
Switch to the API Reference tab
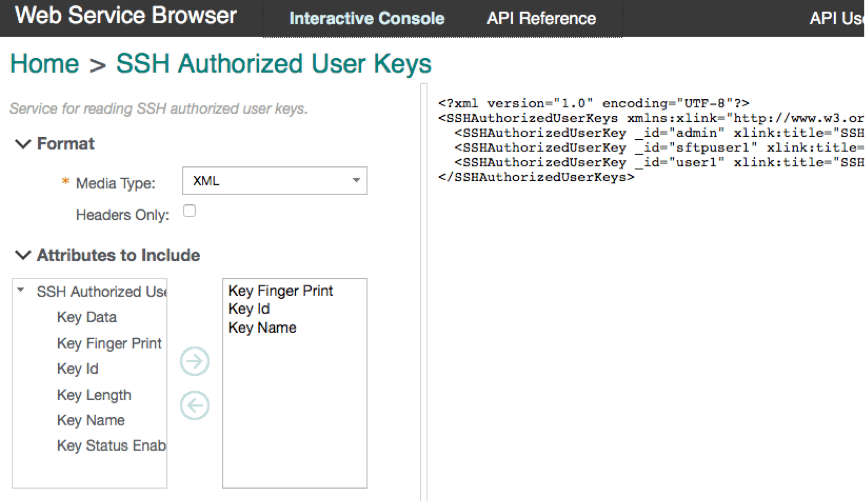pyautogui.click(x=541, y=19)
